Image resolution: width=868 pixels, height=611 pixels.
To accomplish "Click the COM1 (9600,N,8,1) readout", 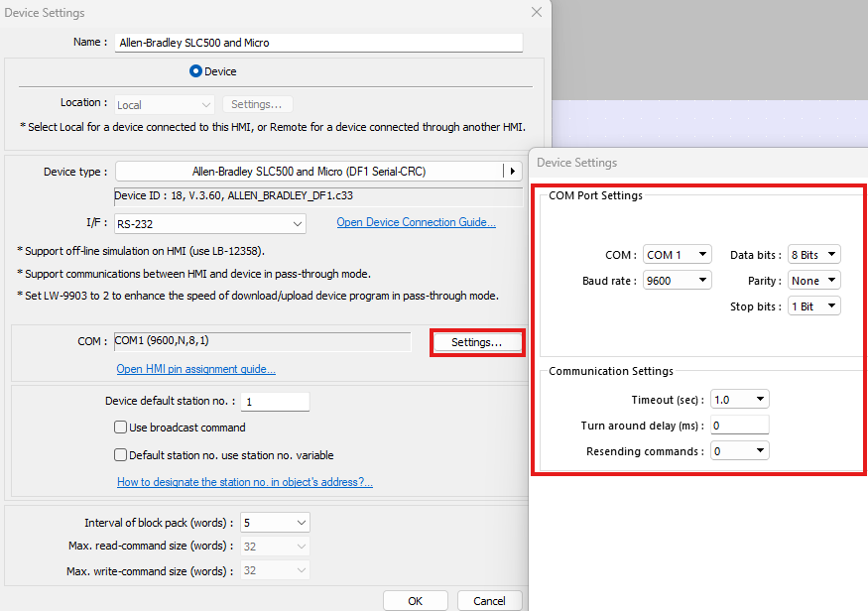I will [x=263, y=341].
